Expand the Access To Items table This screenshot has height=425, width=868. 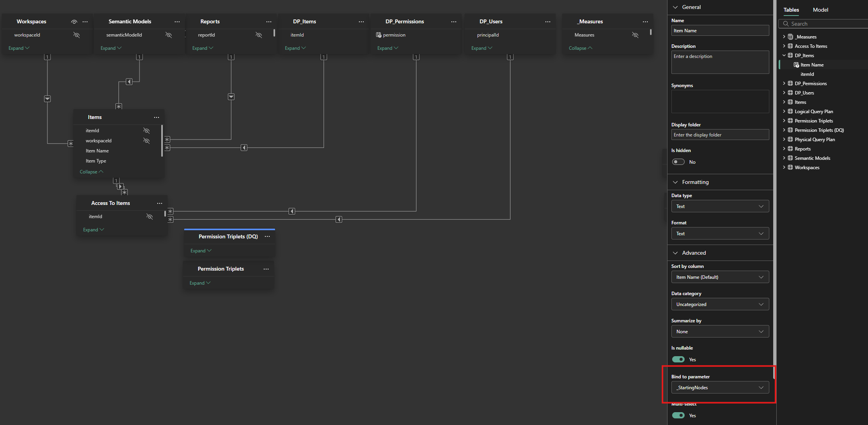pos(93,229)
